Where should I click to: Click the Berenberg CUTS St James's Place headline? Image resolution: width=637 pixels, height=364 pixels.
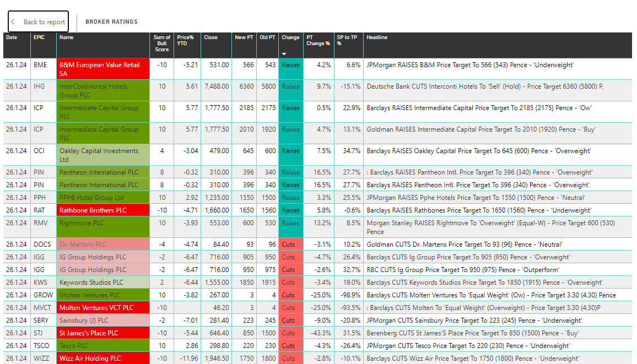tap(472, 333)
